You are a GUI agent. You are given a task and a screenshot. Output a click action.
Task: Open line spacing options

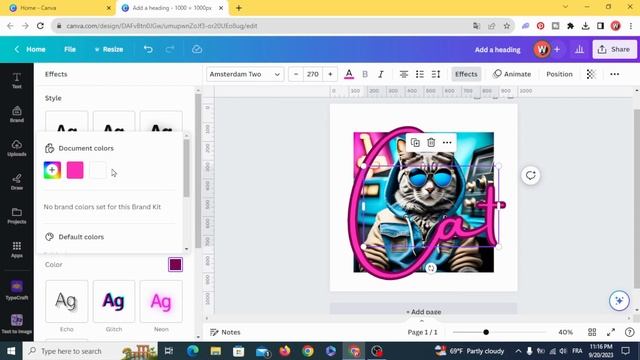point(436,74)
